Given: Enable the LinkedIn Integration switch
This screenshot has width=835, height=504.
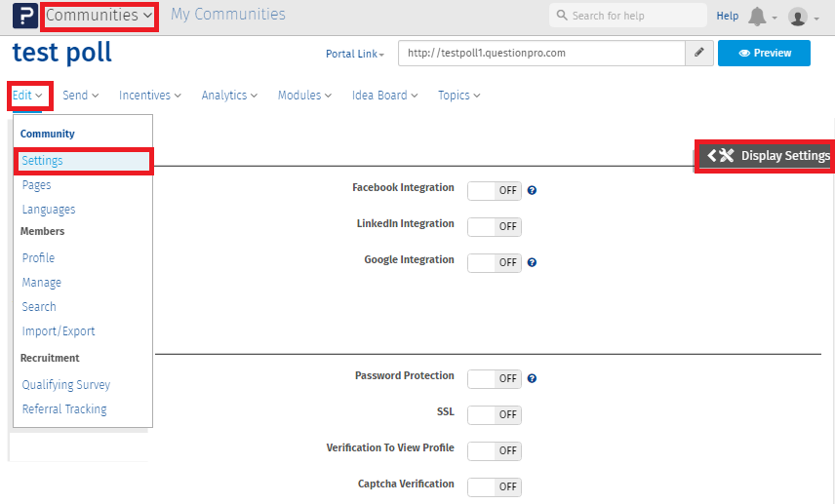Looking at the screenshot, I should coord(495,227).
